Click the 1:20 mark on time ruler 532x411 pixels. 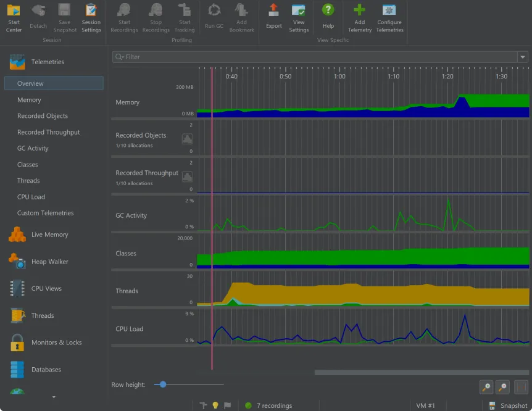click(447, 77)
